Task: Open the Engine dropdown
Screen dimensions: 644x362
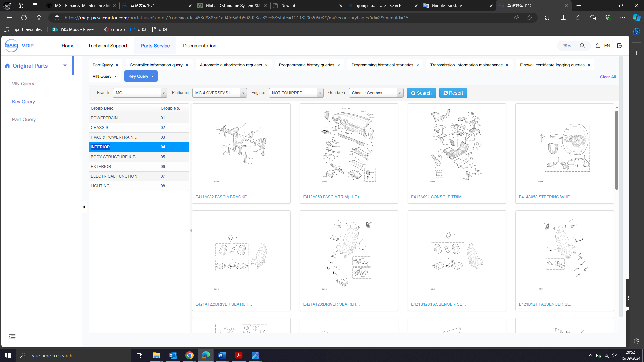Action: 296,93
